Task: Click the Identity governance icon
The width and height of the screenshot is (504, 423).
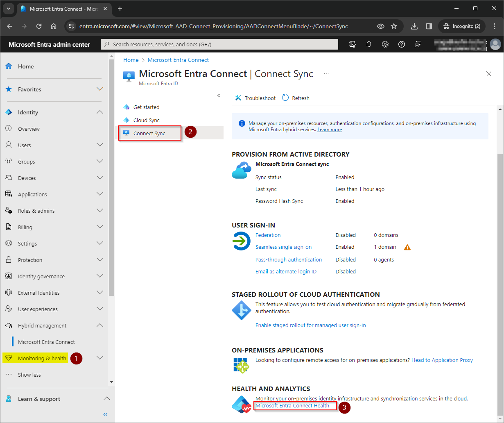Action: click(x=9, y=276)
